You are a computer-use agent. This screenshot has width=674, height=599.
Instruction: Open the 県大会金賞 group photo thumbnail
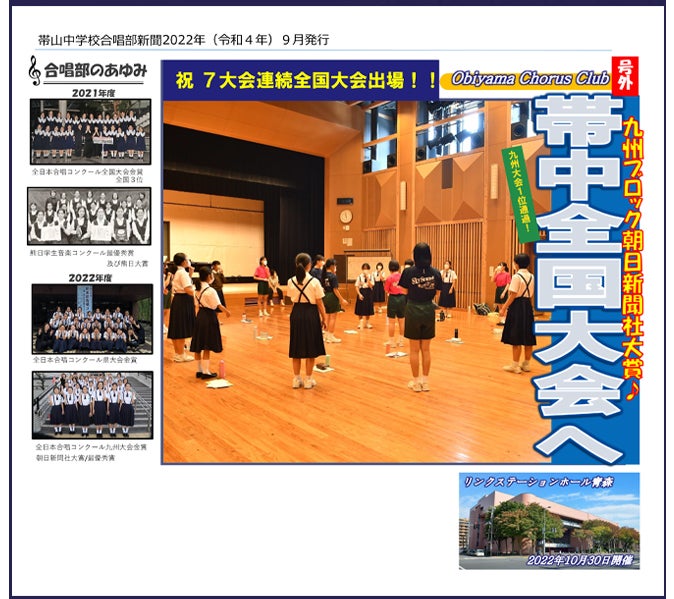point(92,319)
